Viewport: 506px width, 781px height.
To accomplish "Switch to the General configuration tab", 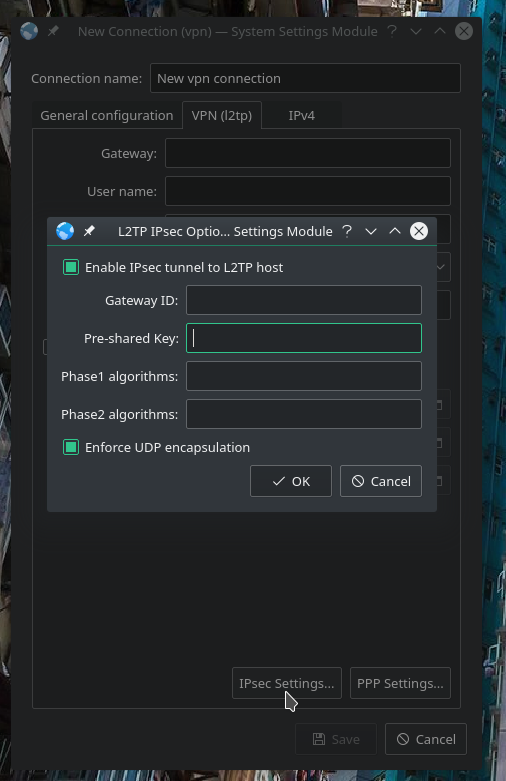I will [x=107, y=116].
